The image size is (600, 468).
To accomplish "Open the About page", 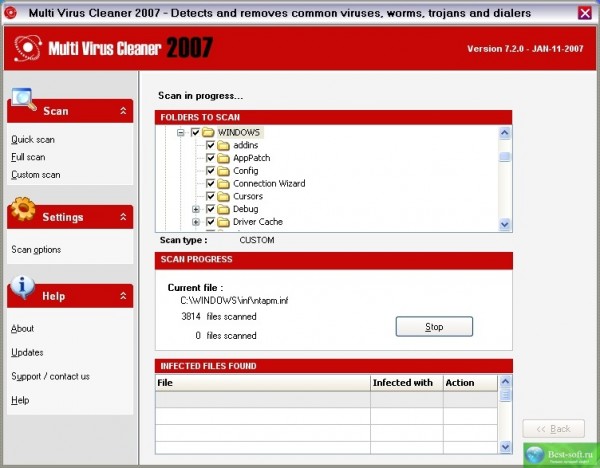I will 22,329.
